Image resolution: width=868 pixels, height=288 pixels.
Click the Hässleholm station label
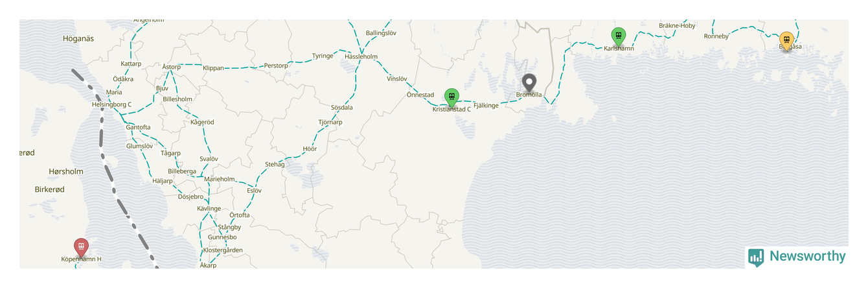361,57
